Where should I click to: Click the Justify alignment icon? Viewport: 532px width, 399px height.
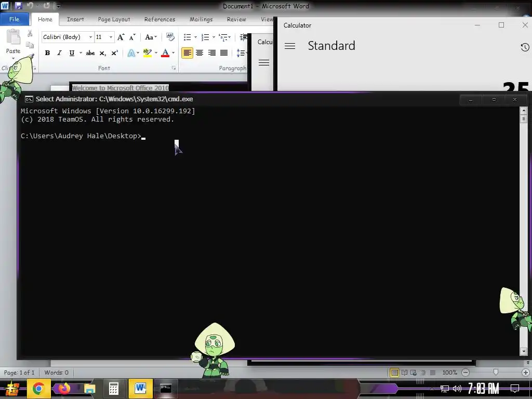pyautogui.click(x=224, y=53)
